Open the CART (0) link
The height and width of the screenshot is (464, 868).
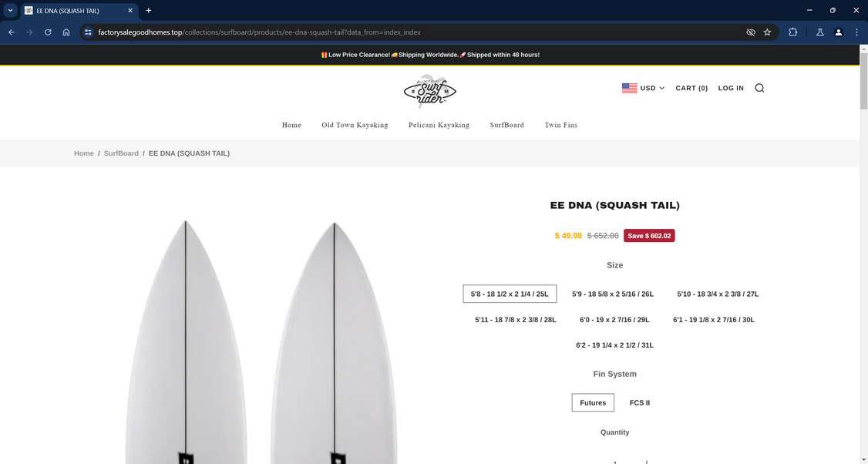pyautogui.click(x=691, y=88)
